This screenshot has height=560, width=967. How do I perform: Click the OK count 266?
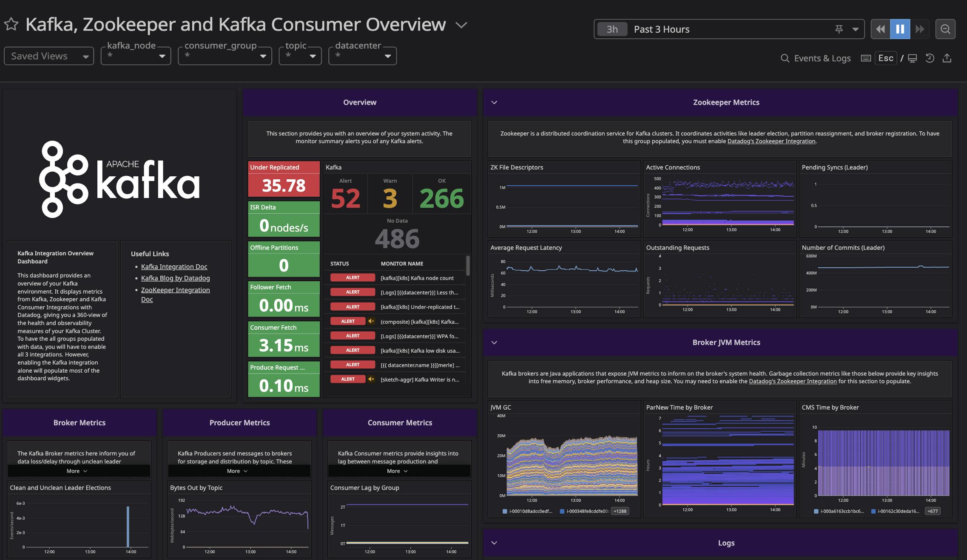click(x=442, y=198)
